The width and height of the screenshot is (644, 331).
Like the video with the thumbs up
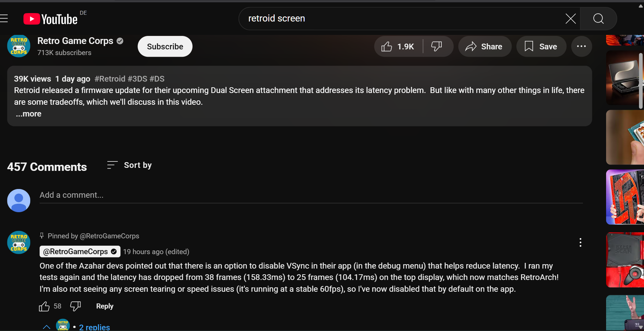[386, 46]
